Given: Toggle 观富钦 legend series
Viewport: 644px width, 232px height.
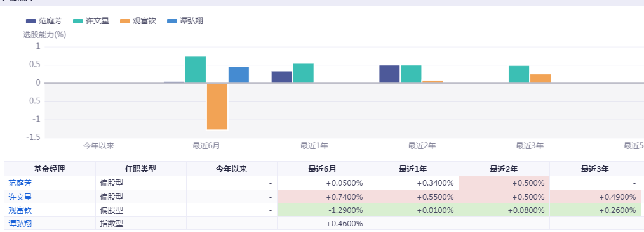Looking at the screenshot, I should coord(138,21).
